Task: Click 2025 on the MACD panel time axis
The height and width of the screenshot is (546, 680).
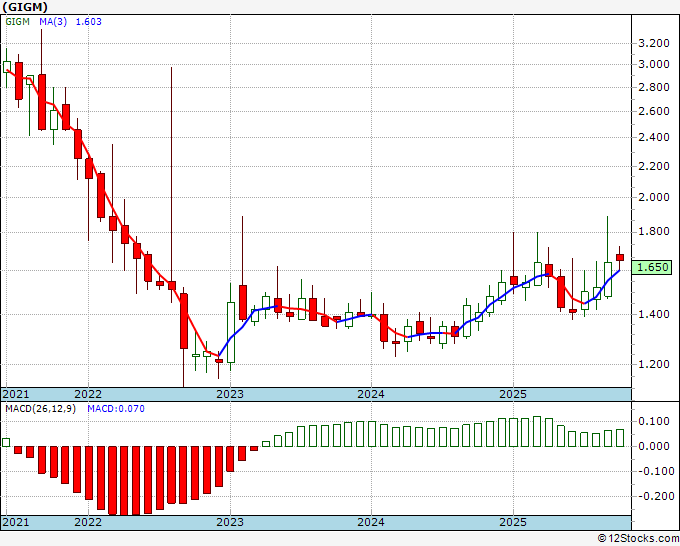Action: click(513, 522)
